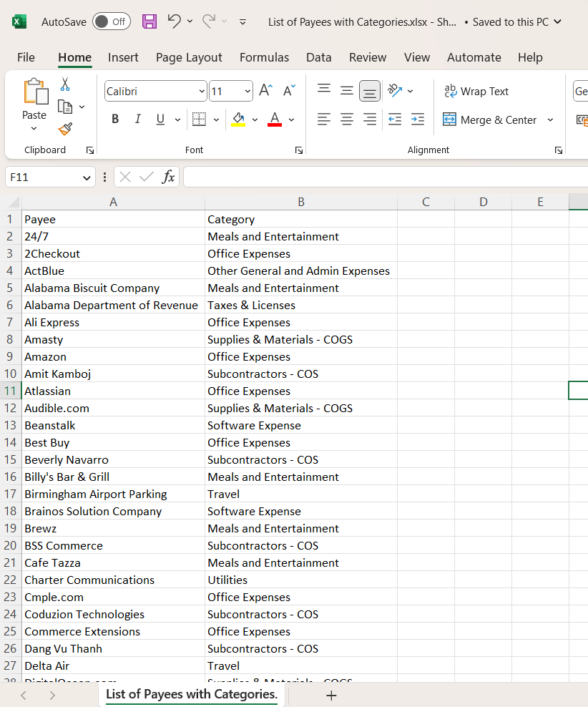The image size is (588, 707).
Task: Click the yellow Fill Color bucket
Action: tap(238, 119)
